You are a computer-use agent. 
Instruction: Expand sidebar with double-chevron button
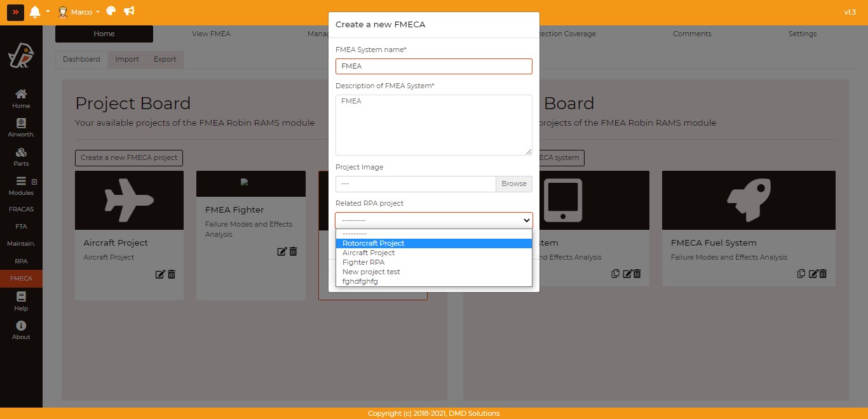(x=15, y=12)
